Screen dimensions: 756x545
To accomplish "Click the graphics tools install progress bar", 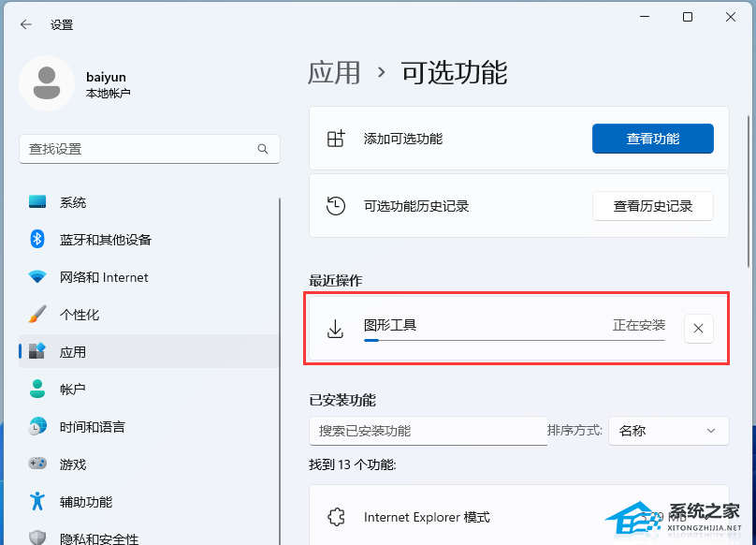I will click(x=514, y=341).
